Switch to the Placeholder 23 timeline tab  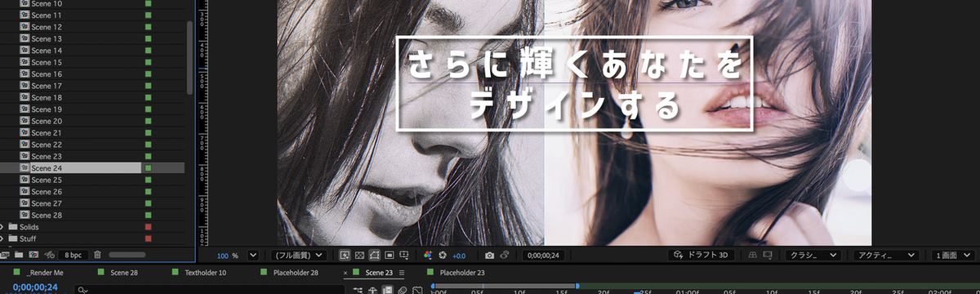462,273
